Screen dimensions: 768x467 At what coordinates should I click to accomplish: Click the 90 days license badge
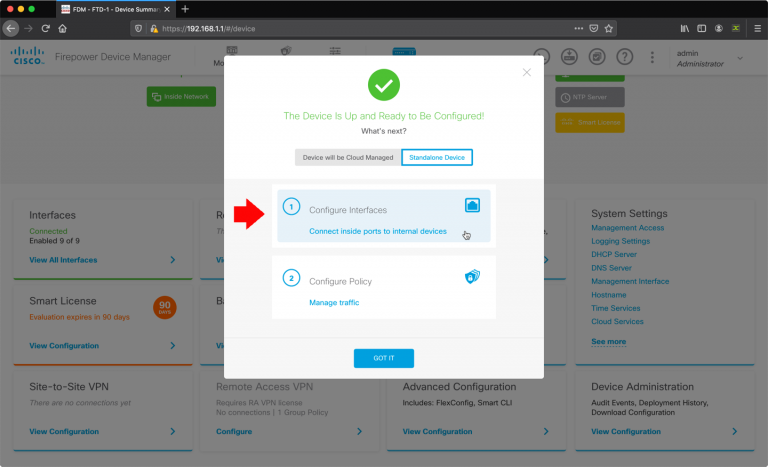click(x=165, y=307)
